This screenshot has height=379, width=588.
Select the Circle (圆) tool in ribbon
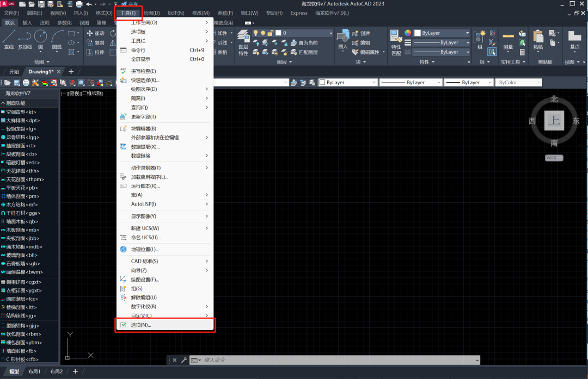point(41,38)
